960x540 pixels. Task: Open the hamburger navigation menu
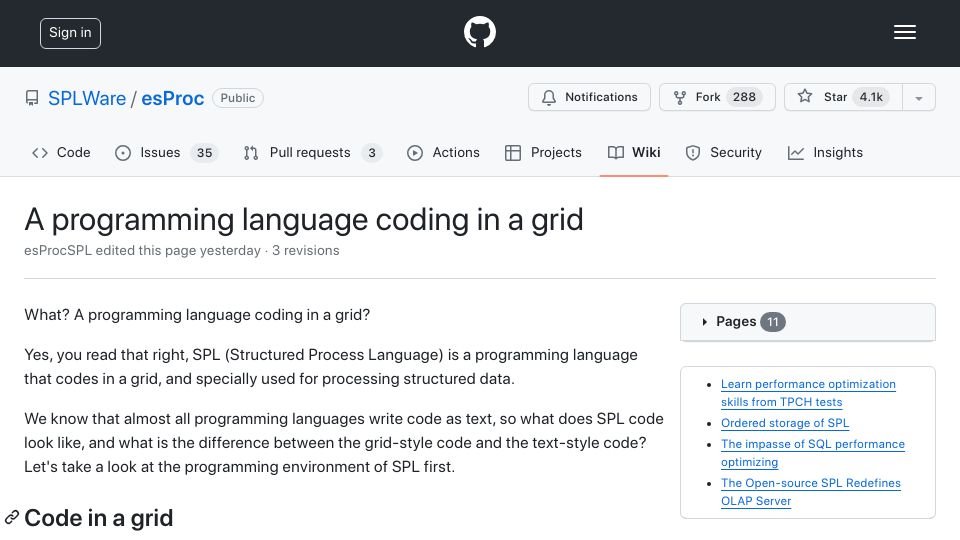pos(904,32)
